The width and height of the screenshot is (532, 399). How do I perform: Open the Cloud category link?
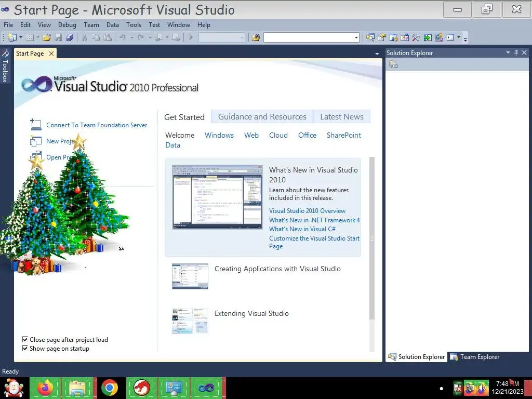point(278,135)
